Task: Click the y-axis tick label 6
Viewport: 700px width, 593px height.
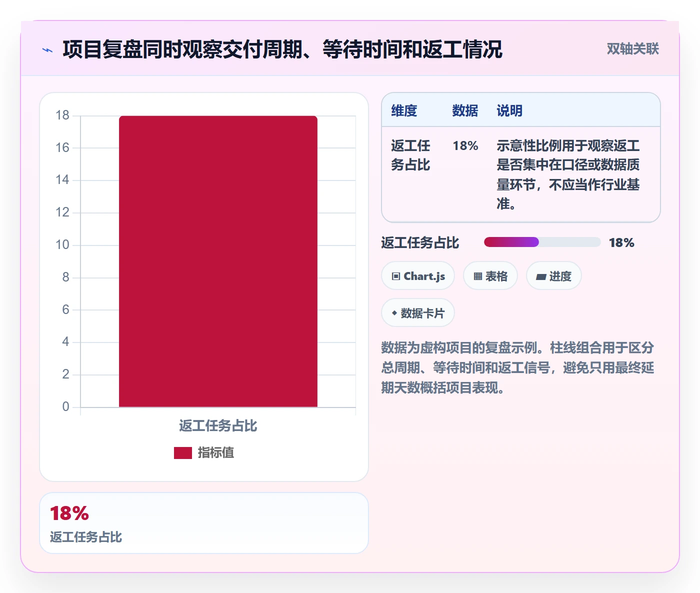Action: [x=65, y=310]
